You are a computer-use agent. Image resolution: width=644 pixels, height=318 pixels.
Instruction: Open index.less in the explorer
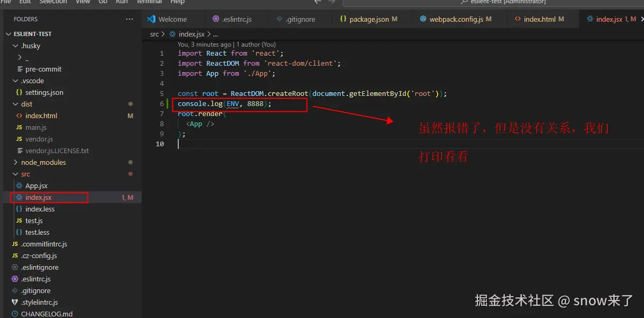pyautogui.click(x=40, y=209)
